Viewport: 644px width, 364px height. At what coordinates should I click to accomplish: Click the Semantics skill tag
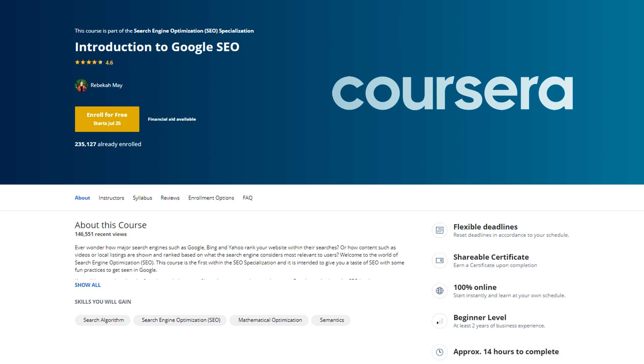pos(331,320)
